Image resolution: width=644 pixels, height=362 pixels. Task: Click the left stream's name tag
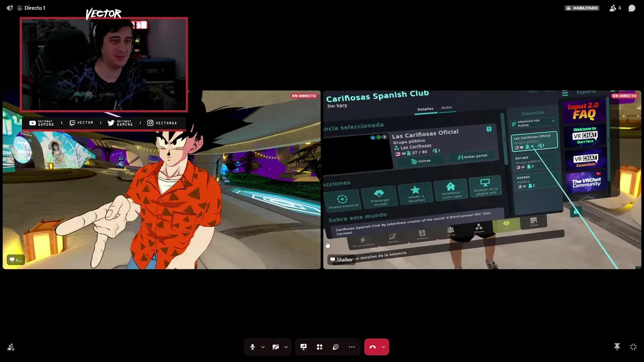pyautogui.click(x=16, y=260)
